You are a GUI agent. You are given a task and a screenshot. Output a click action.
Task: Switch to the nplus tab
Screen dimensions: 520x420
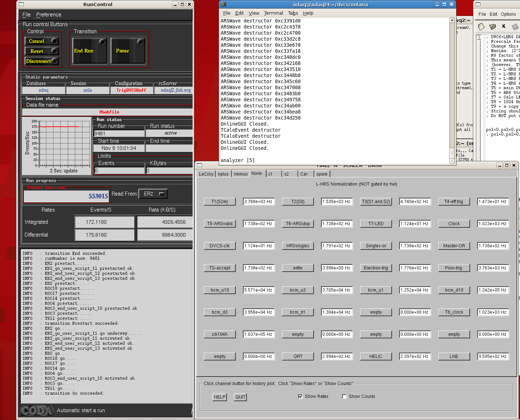pos(223,174)
